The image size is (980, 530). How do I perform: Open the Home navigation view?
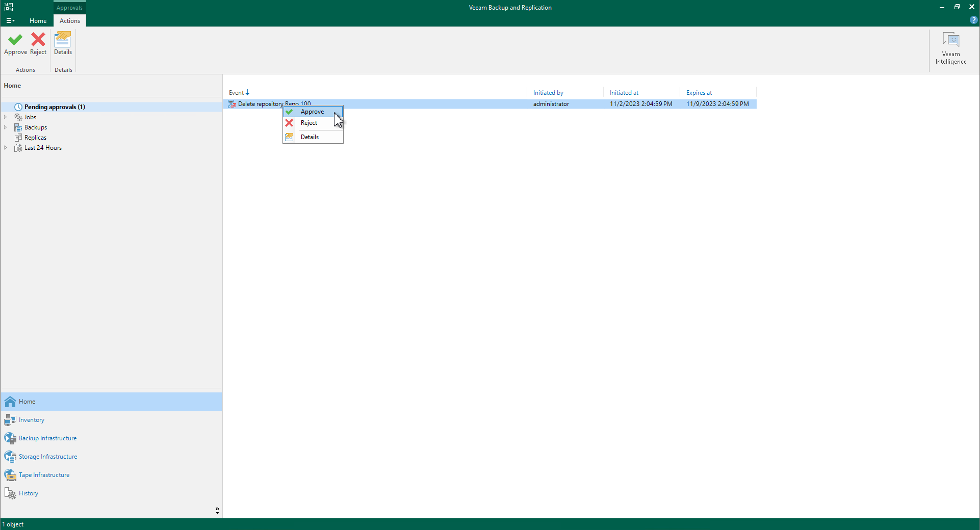pyautogui.click(x=111, y=402)
